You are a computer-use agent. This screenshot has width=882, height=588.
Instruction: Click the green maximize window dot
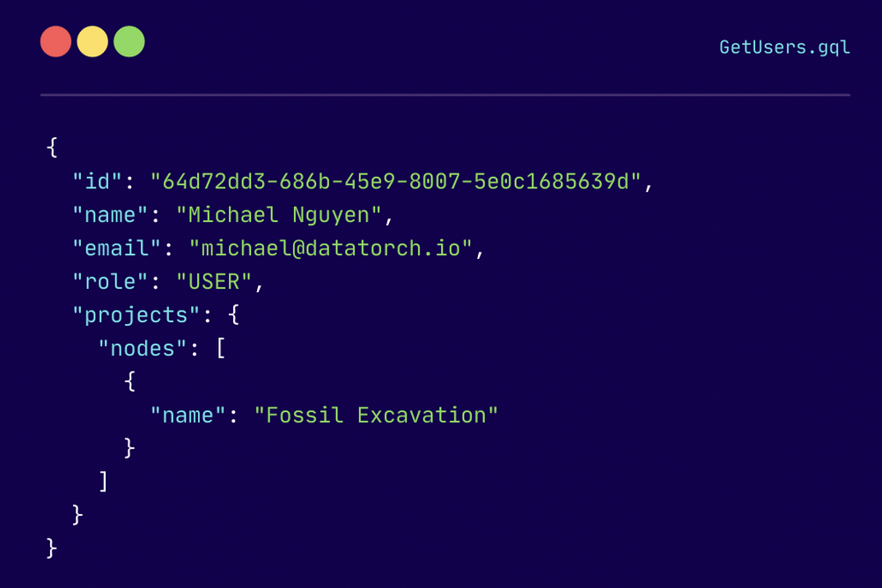tap(129, 42)
